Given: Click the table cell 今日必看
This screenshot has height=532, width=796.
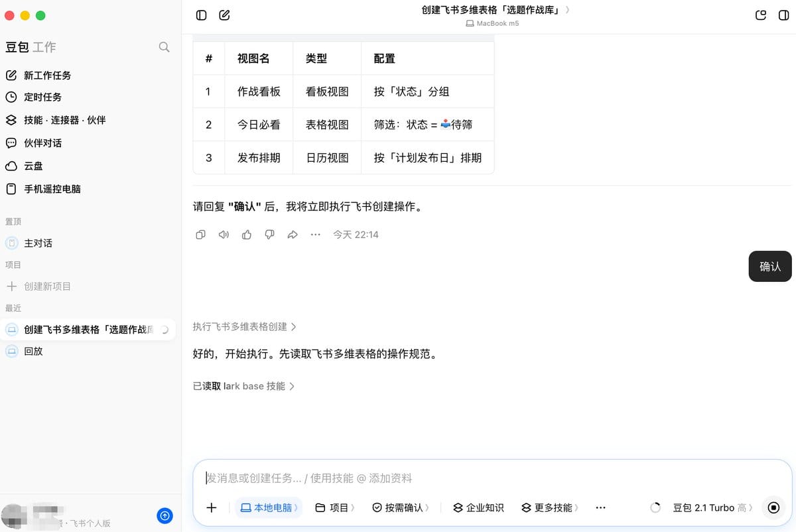Looking at the screenshot, I should [259, 125].
